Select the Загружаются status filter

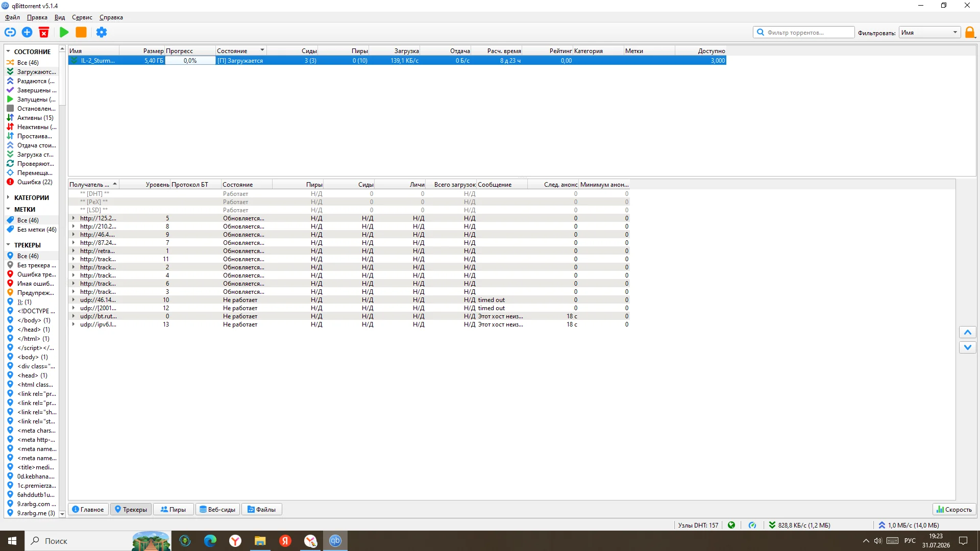click(x=32, y=72)
